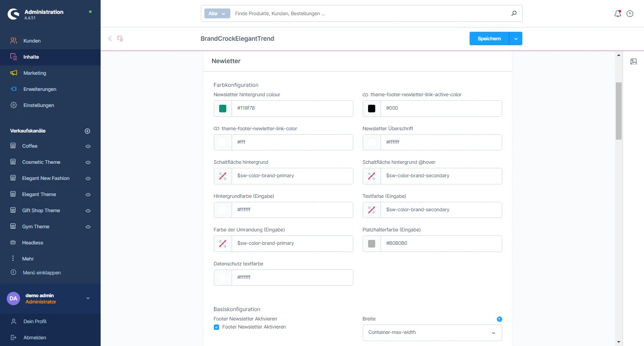Click the Platzhalterfarbe #B0B0B0 text field
Screen dimensions: 644x346
[441, 243]
